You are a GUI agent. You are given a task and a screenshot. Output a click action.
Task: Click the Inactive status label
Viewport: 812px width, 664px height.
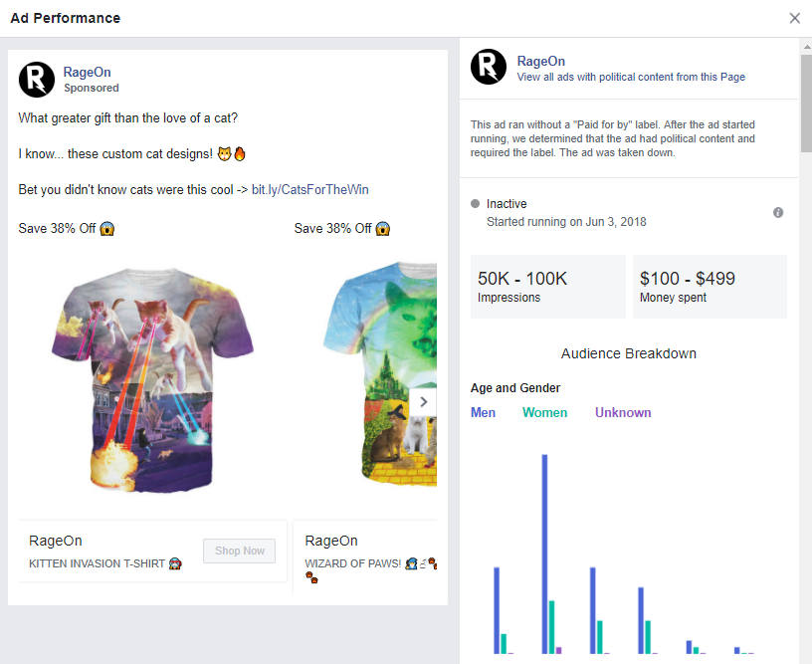(x=506, y=203)
